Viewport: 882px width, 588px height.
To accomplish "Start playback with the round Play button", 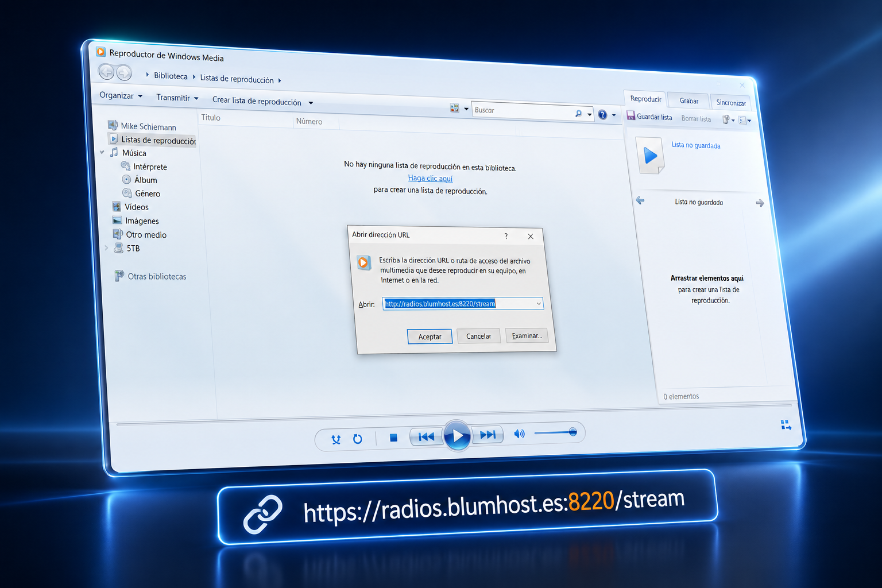I will click(458, 436).
